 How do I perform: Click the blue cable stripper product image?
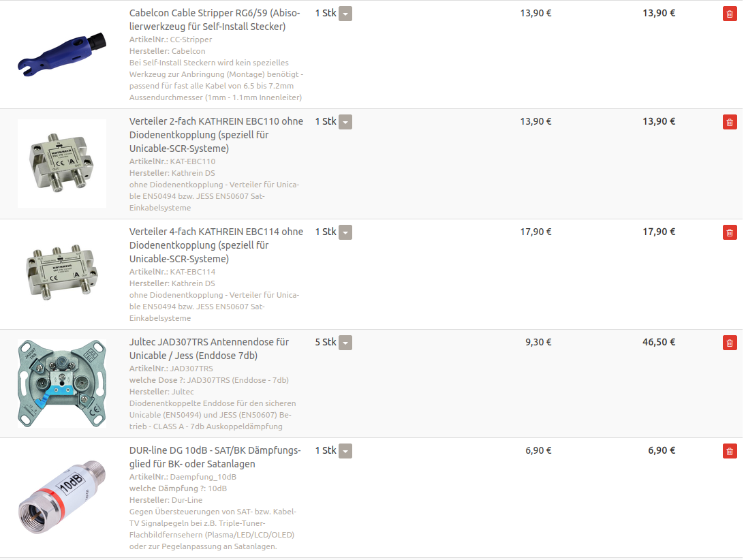[62, 53]
